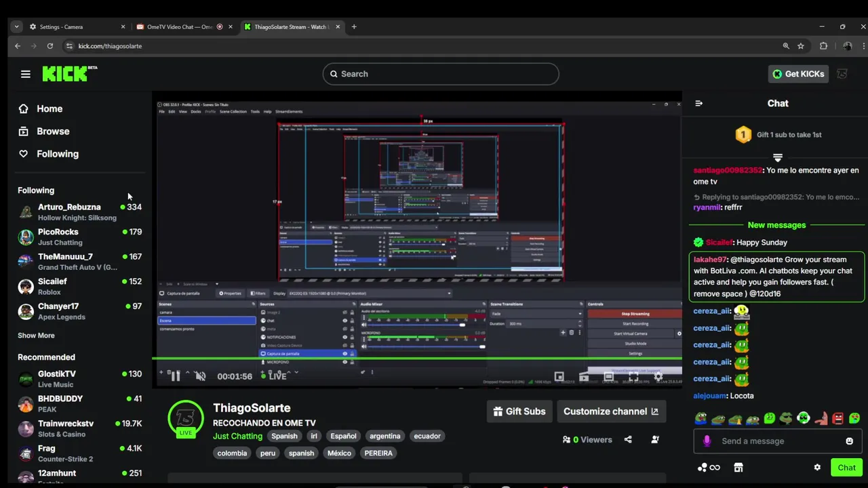Open chat settings gear icon
The width and height of the screenshot is (868, 488).
click(817, 468)
